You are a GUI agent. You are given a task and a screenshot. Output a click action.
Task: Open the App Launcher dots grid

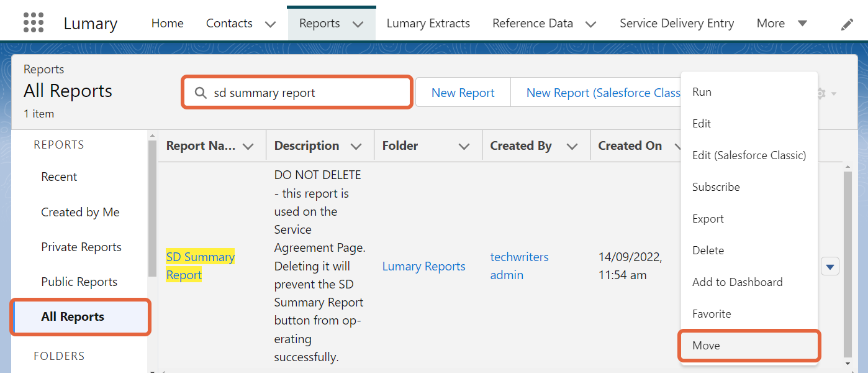(x=34, y=22)
